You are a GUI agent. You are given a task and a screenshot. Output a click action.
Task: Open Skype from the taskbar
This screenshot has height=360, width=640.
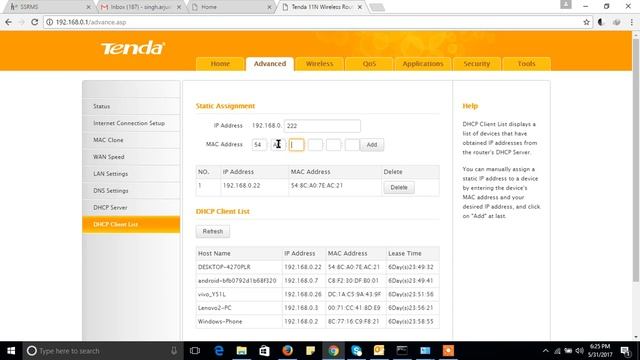(356, 351)
